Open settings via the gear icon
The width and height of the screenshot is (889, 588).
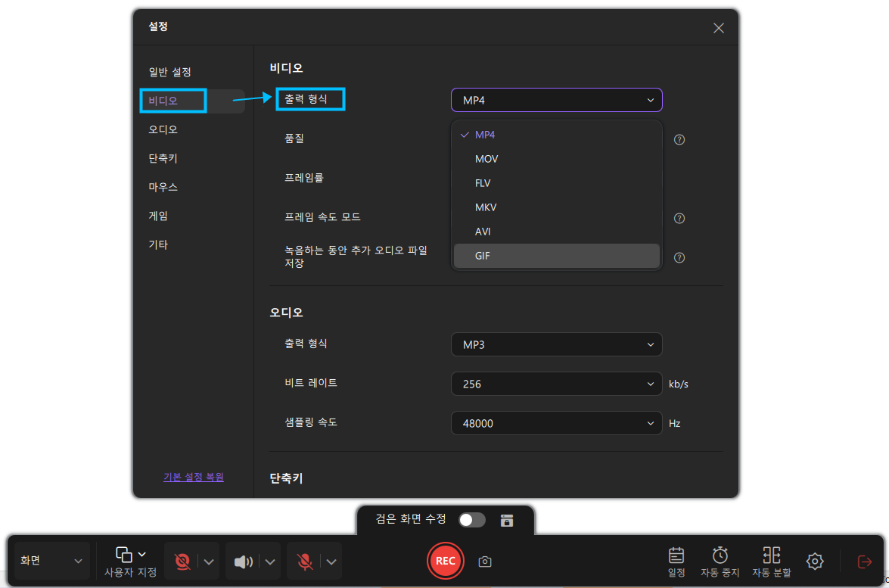(815, 561)
